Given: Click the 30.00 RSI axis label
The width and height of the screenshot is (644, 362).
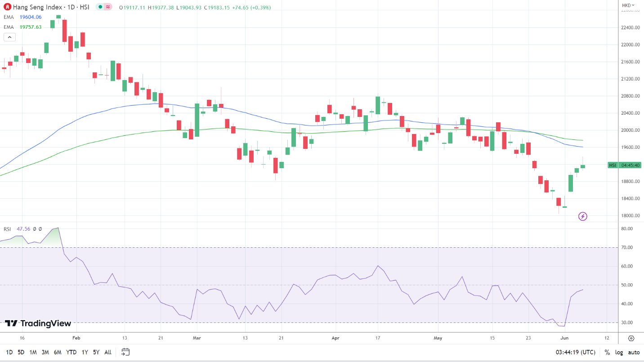Looking at the screenshot, I should (626, 323).
